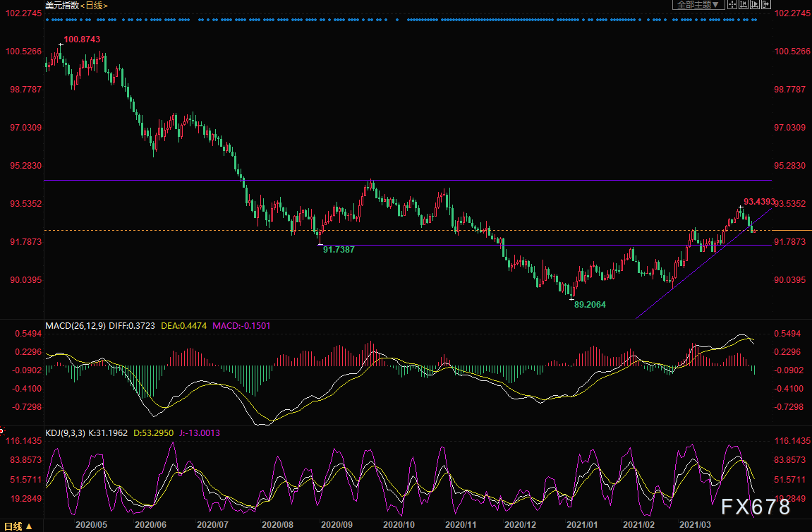The height and width of the screenshot is (532, 812).
Task: Click the 2020/10 date axis label
Action: tap(399, 525)
